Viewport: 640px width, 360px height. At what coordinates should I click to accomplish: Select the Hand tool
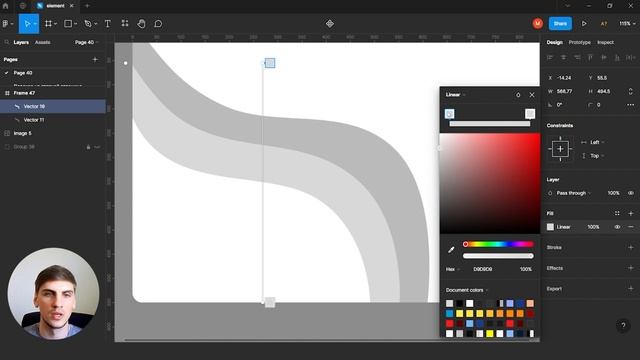[141, 24]
